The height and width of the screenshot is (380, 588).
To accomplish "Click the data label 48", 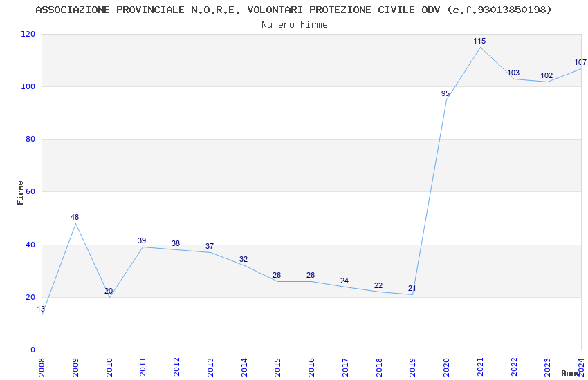I will click(x=75, y=217).
